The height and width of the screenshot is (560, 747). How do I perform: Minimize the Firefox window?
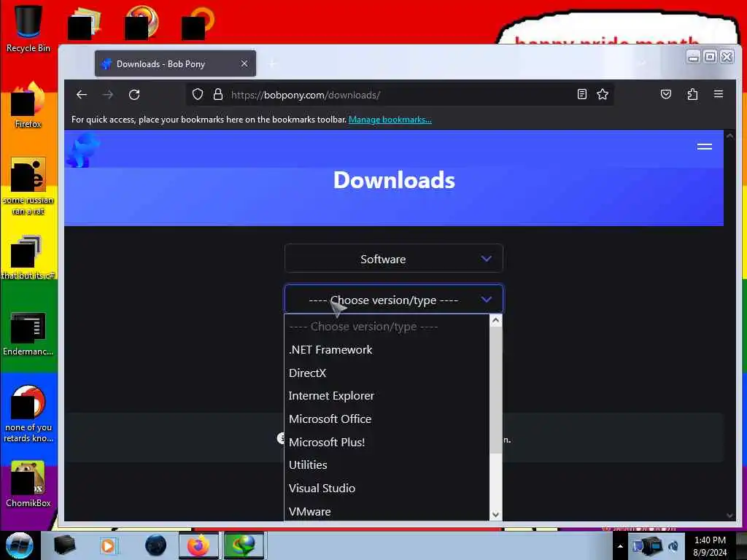tap(693, 57)
